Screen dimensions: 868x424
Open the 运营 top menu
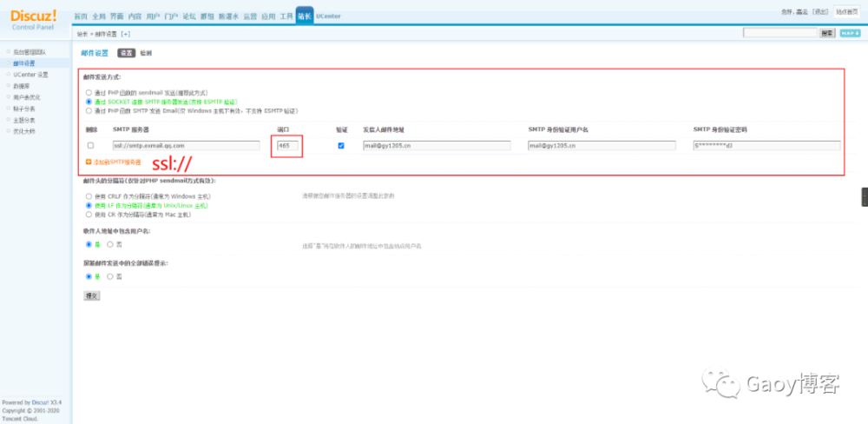click(x=250, y=17)
